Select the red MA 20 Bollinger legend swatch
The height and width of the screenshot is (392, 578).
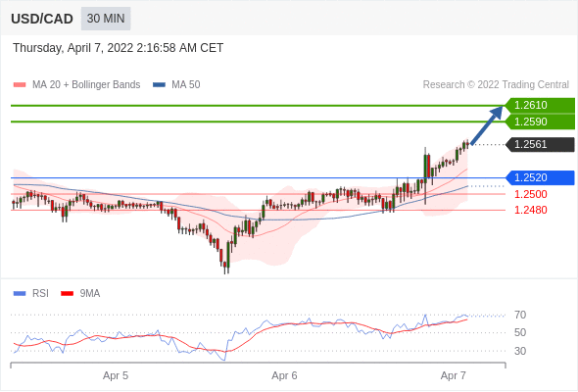(20, 85)
